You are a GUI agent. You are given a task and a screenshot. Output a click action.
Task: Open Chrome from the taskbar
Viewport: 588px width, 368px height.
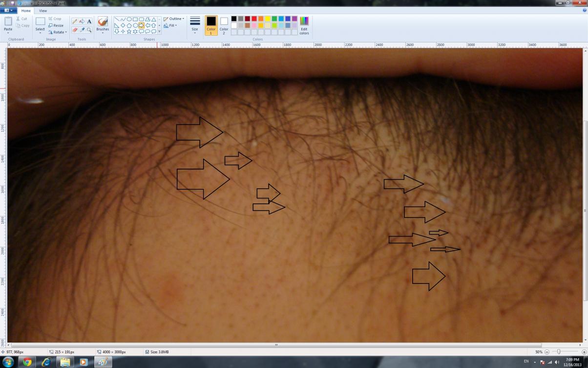[27, 362]
